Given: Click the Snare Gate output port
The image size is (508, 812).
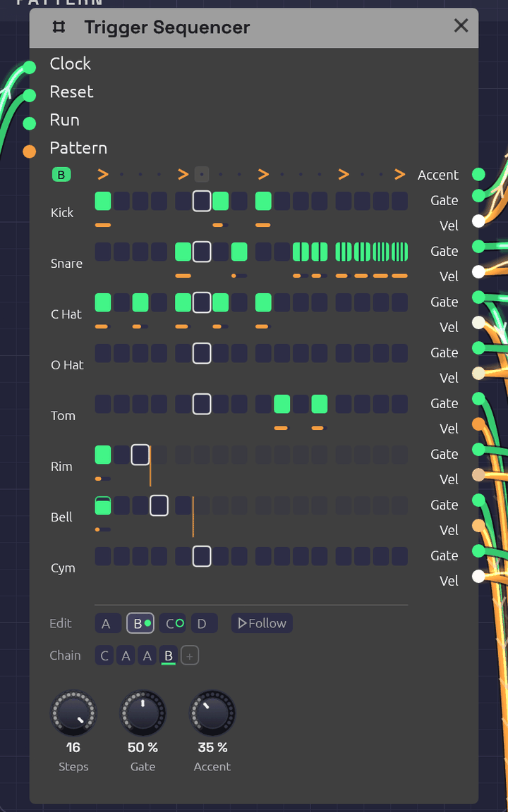Looking at the screenshot, I should pyautogui.click(x=478, y=246).
